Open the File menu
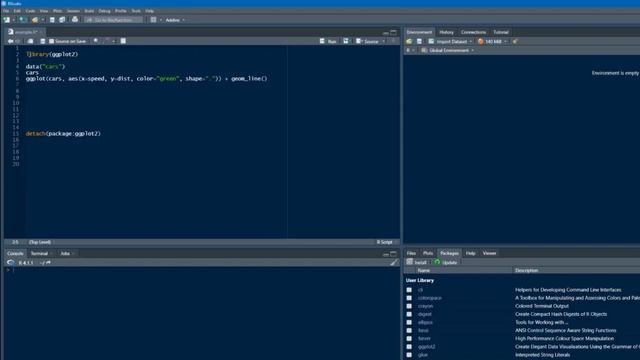The width and height of the screenshot is (640, 360). coord(6,11)
